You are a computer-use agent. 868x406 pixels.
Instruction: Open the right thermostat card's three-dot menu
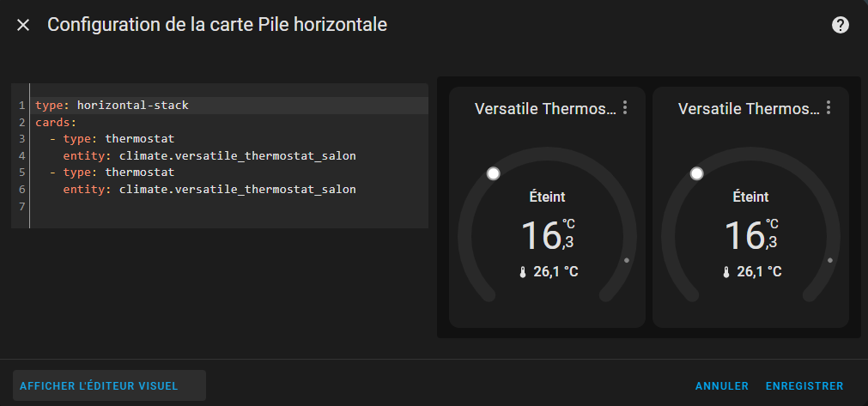pos(829,108)
